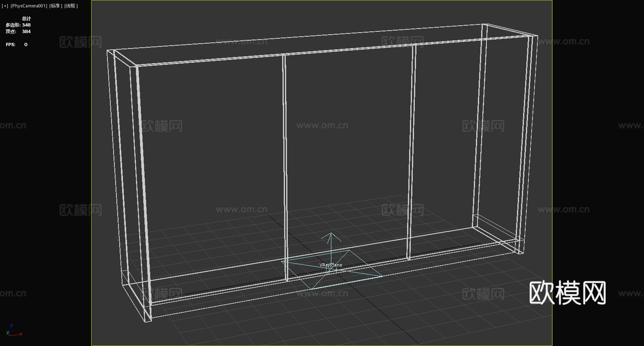Click the 顶点: 384 vertex count statistic

tap(18, 31)
